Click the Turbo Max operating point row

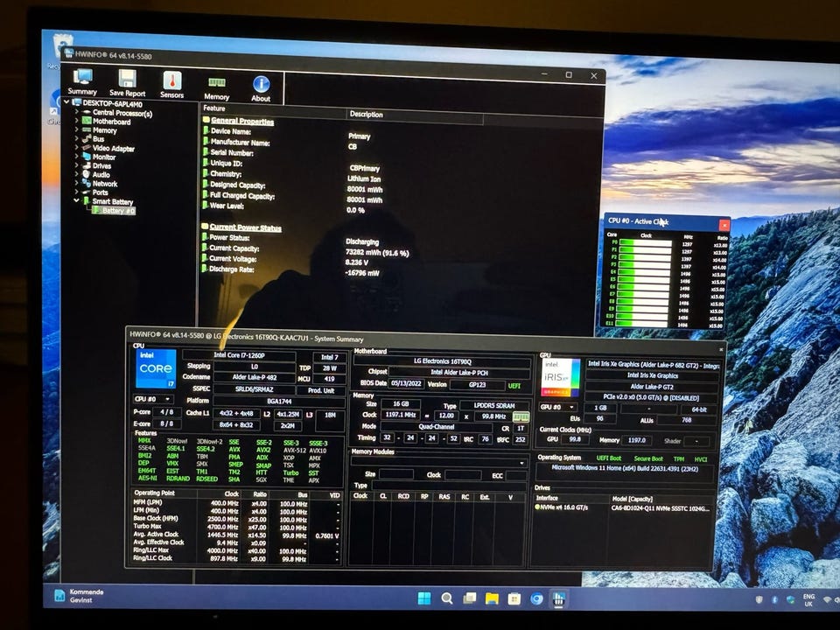point(235,527)
